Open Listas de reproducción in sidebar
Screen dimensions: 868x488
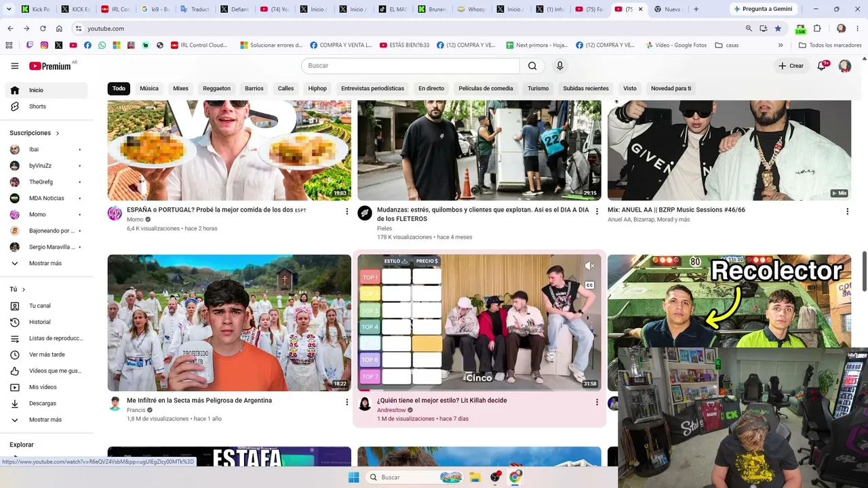tap(46, 338)
